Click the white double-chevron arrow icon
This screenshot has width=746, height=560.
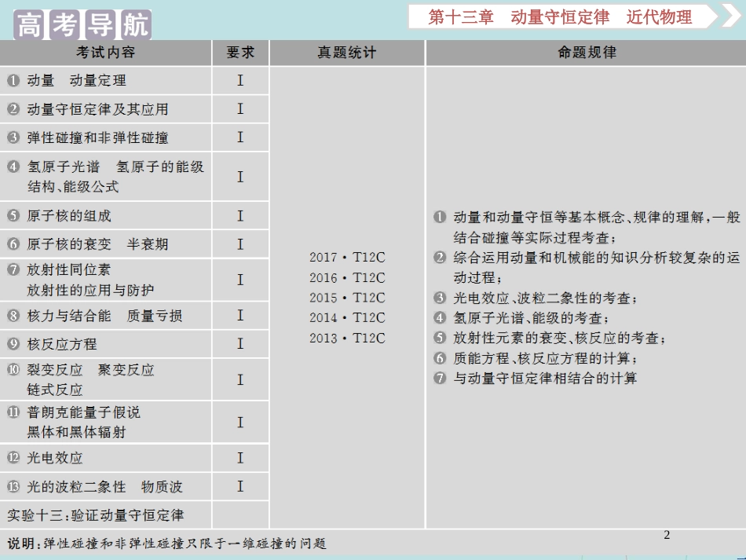732,15
